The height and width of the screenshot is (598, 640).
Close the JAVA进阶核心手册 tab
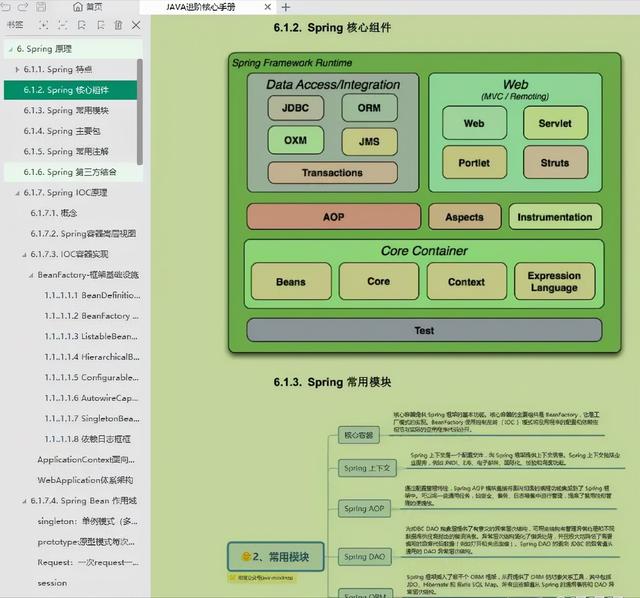[x=268, y=7]
